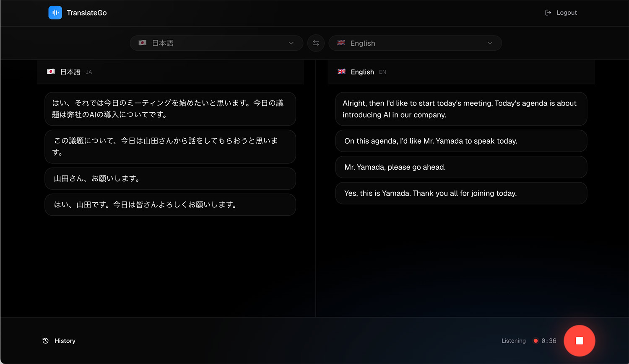Click the EN language code label
This screenshot has width=629, height=364.
(382, 72)
